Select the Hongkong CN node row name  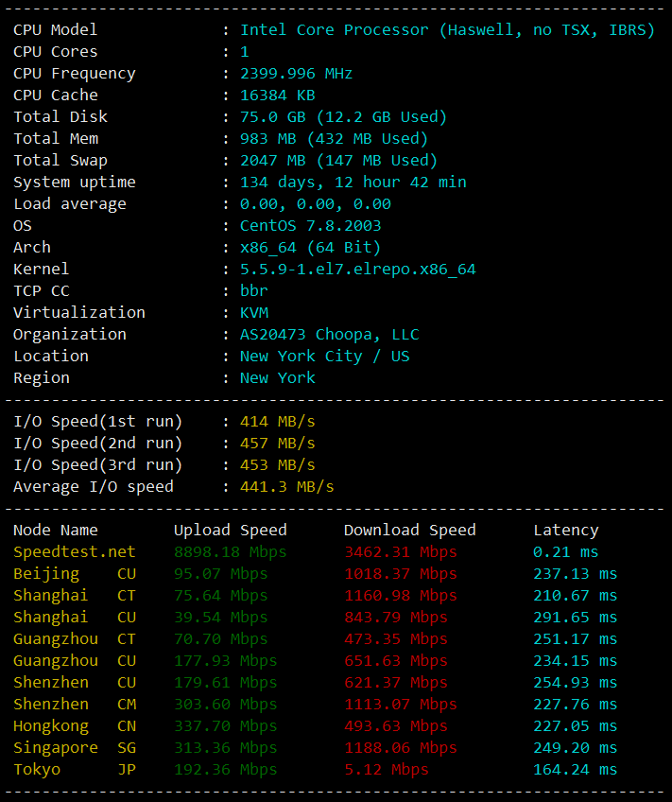click(x=75, y=726)
